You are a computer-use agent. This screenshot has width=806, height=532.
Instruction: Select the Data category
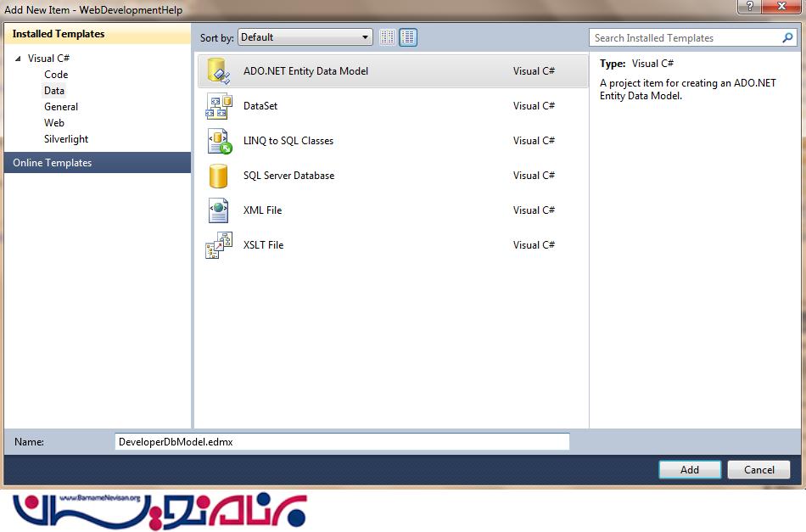coord(54,91)
